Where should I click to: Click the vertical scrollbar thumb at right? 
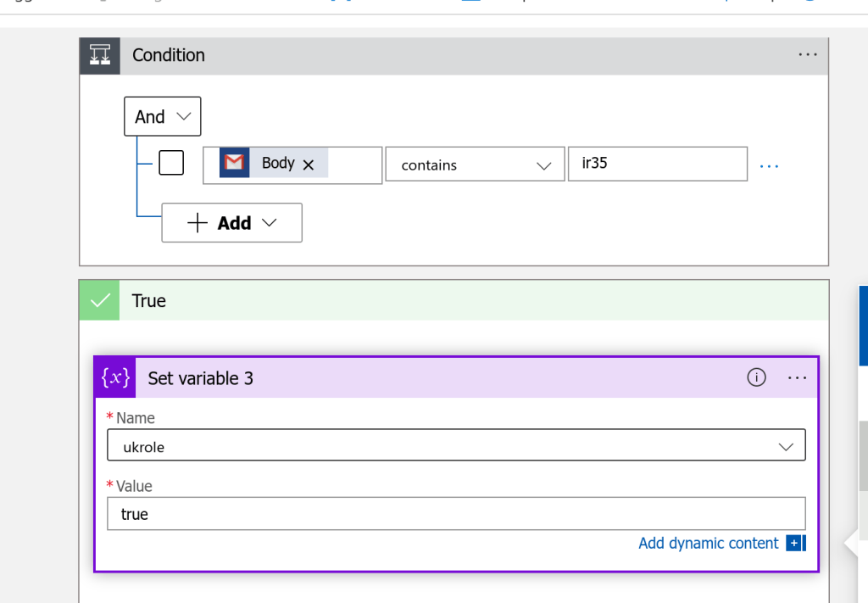pos(863,455)
